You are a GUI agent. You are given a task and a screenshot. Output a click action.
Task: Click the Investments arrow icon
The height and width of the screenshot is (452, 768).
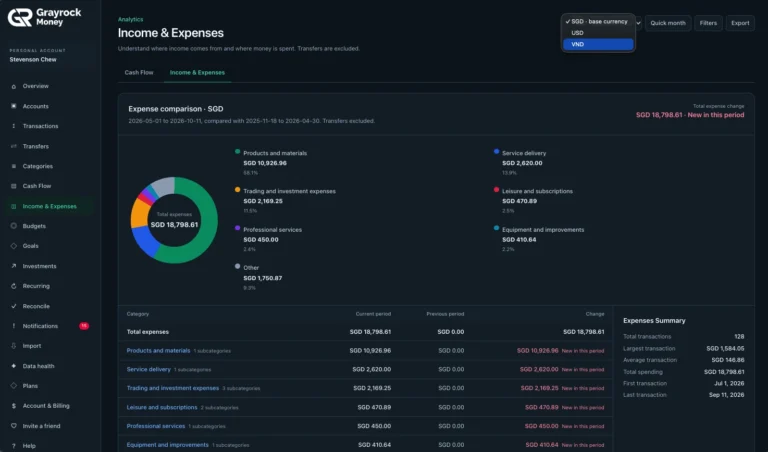(x=14, y=266)
